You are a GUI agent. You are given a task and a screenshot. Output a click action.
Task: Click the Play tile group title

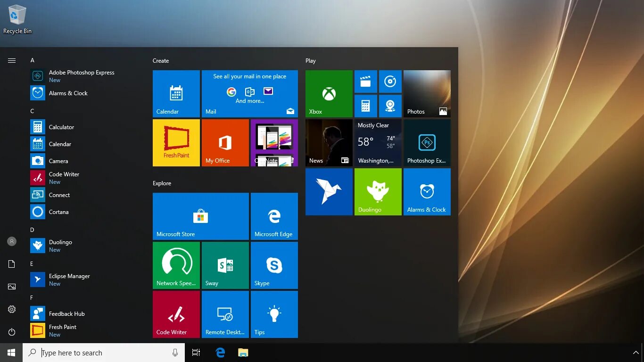coord(310,61)
